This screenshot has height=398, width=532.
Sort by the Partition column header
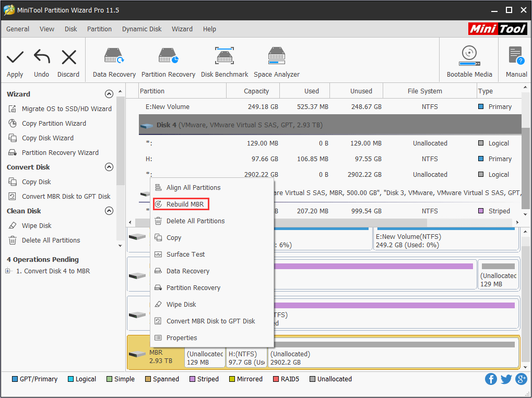183,91
